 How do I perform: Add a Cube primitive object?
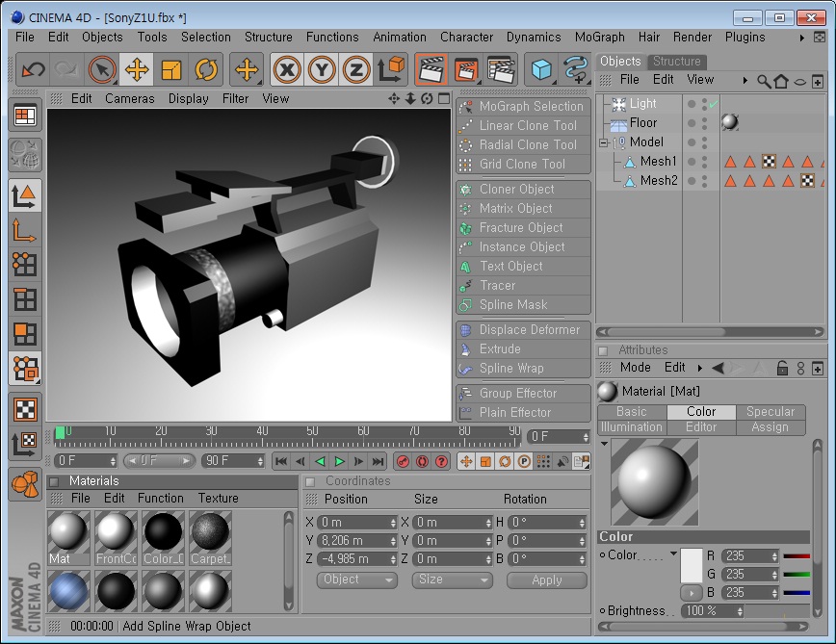(x=541, y=69)
